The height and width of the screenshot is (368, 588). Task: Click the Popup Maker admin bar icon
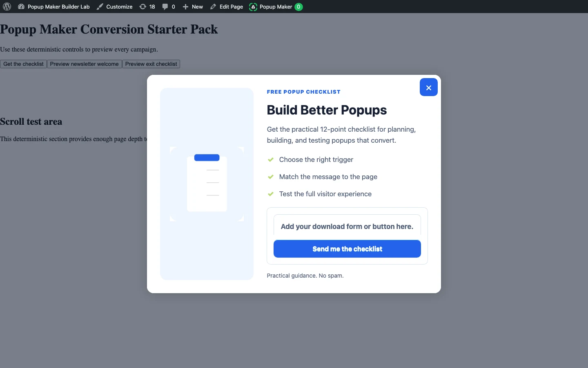(x=253, y=7)
